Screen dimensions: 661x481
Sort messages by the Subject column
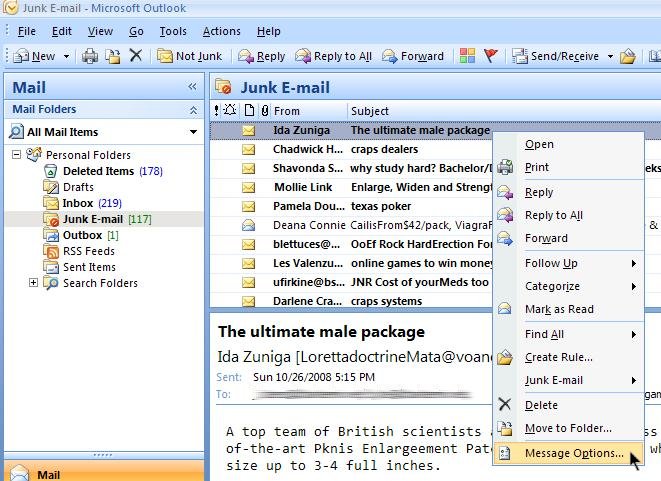[x=370, y=111]
